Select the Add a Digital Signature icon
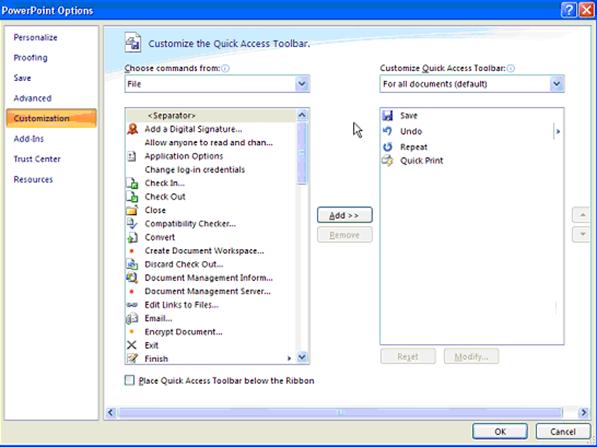Viewport: 597px width, 447px height. click(x=132, y=129)
